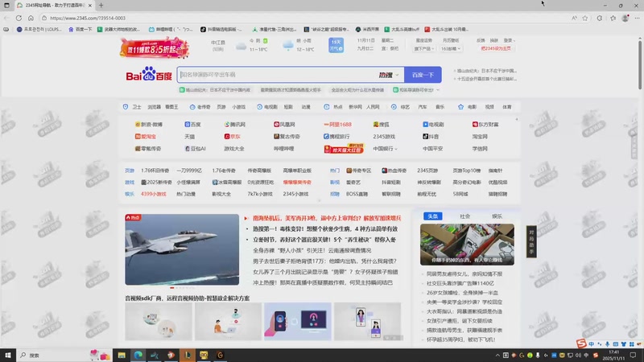Viewport: 644px width, 362px height.
Task: Open the 百度一下 bookmark in favorites bar
Action: 80,29
